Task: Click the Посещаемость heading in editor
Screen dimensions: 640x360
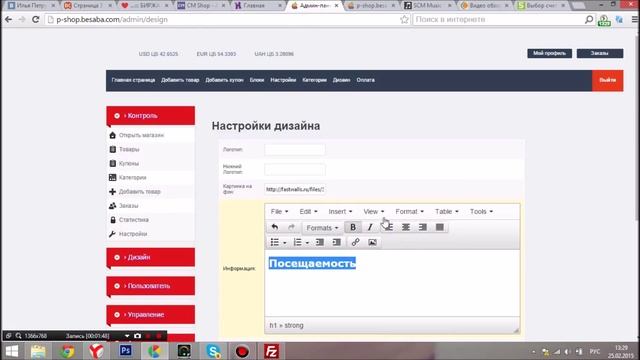Action: coord(312,263)
